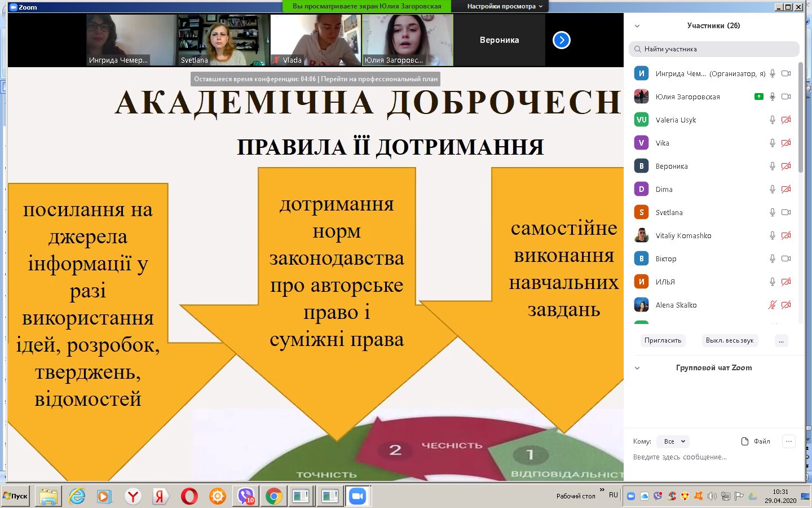The height and width of the screenshot is (508, 812).
Task: Click the Action Center flag in tray
Action: [x=739, y=496]
